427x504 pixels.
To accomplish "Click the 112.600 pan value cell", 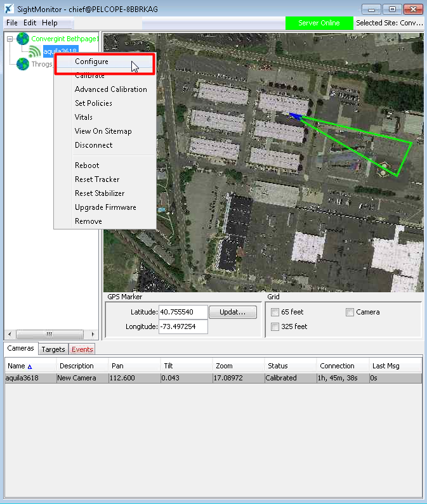I will click(135, 378).
